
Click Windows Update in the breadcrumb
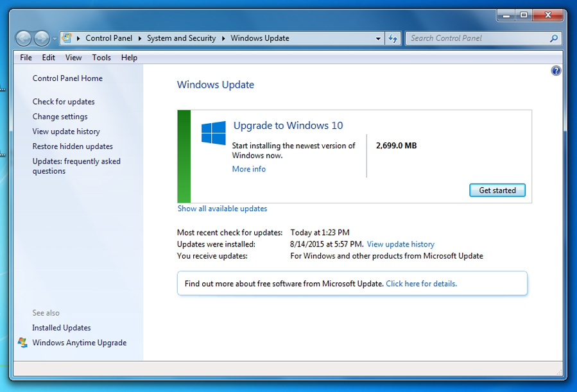coord(260,38)
